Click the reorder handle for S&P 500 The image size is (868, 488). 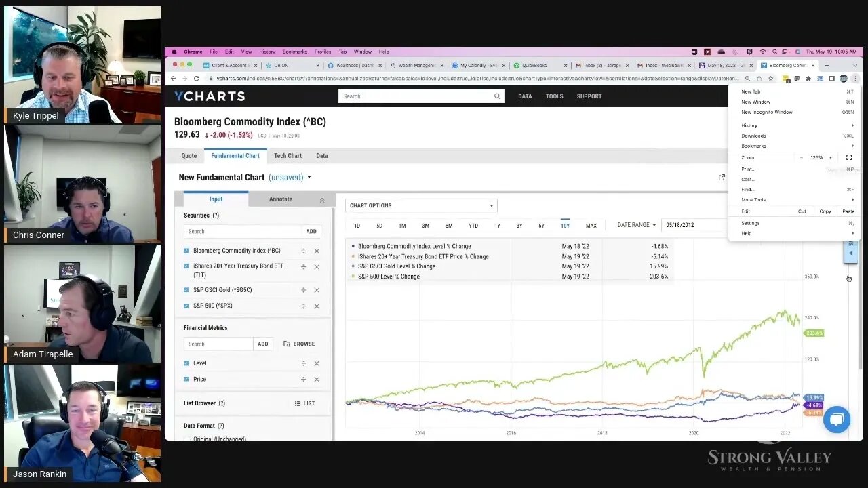(x=303, y=306)
